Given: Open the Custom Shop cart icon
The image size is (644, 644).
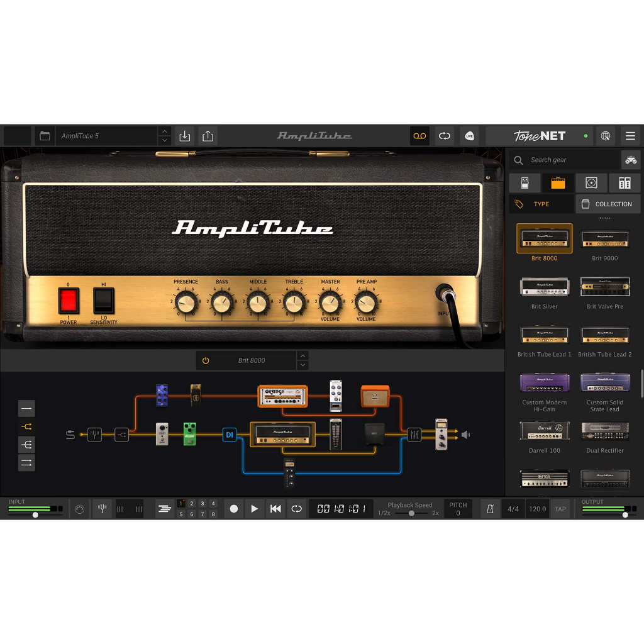Looking at the screenshot, I should coord(630,160).
